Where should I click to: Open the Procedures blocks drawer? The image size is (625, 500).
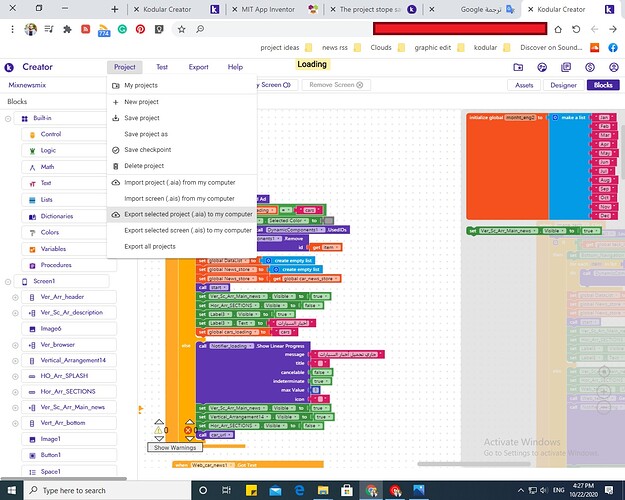tap(57, 265)
